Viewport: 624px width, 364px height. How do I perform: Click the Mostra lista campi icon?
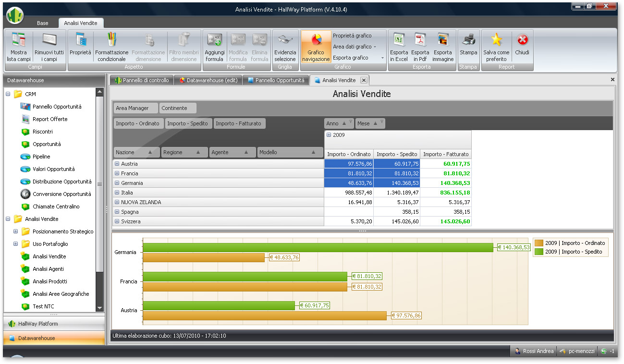tap(19, 40)
